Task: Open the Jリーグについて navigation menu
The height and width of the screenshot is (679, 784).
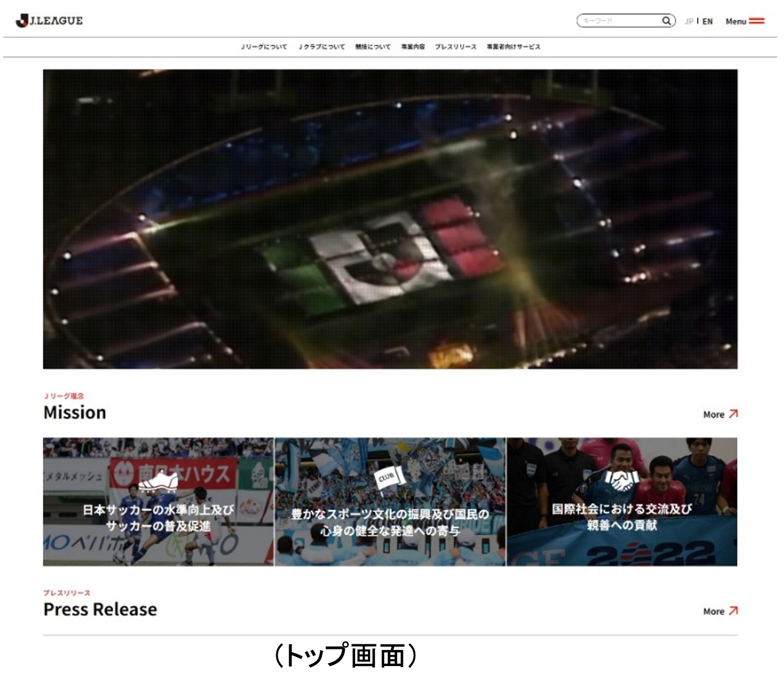Action: pyautogui.click(x=264, y=47)
